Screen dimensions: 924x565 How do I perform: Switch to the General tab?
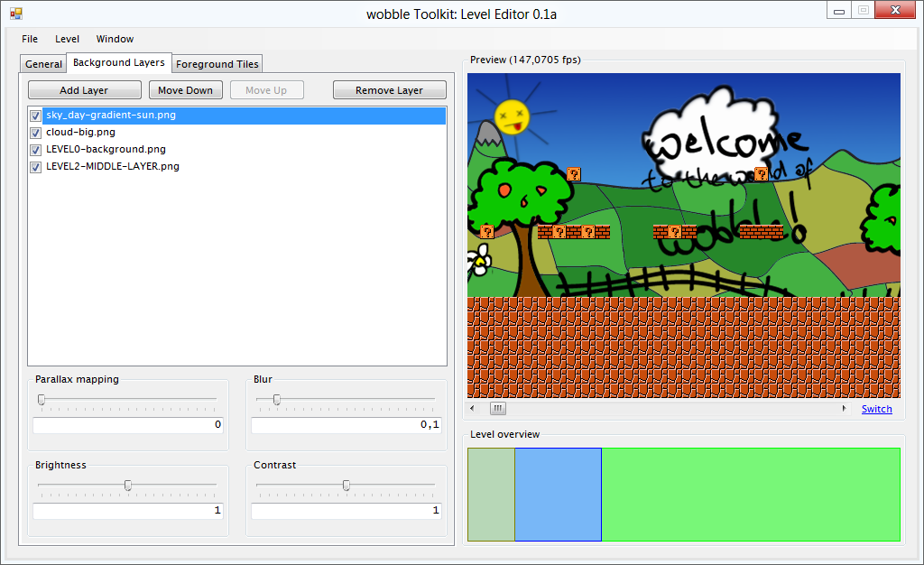tap(43, 63)
